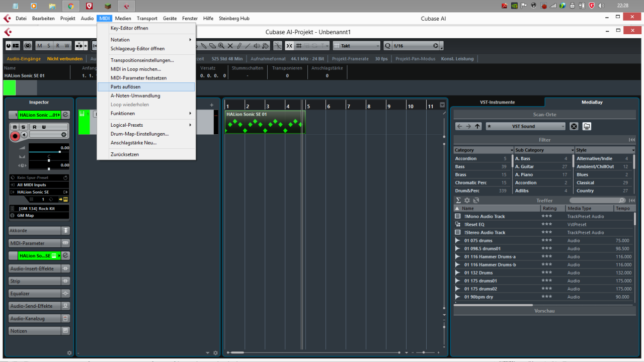Select the Line tool

[248, 46]
